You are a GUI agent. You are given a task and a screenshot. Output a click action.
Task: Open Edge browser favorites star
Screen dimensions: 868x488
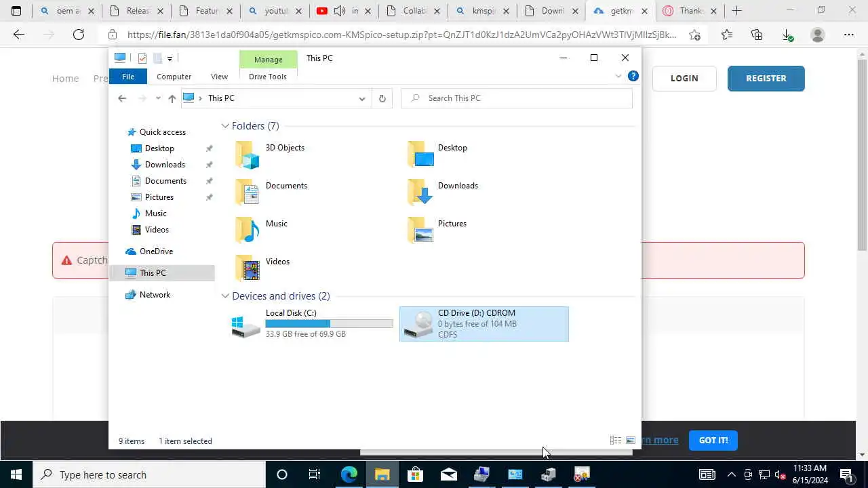tap(727, 35)
